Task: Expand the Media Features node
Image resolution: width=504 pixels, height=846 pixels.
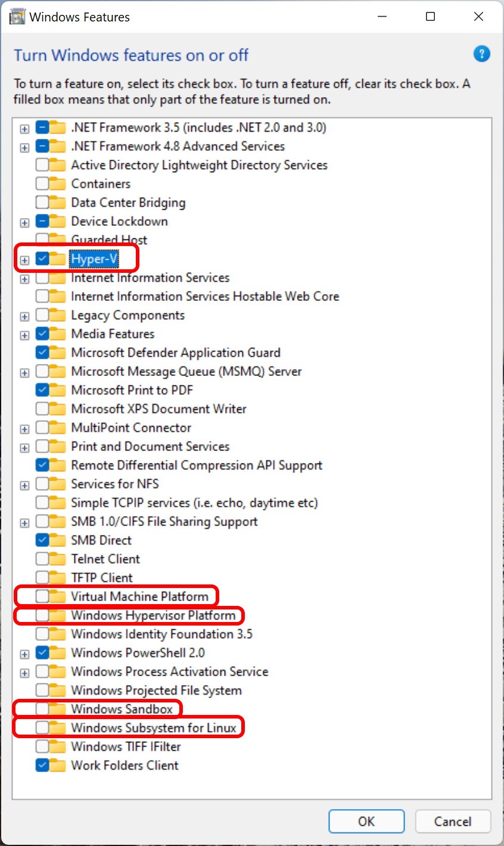Action: tap(24, 335)
